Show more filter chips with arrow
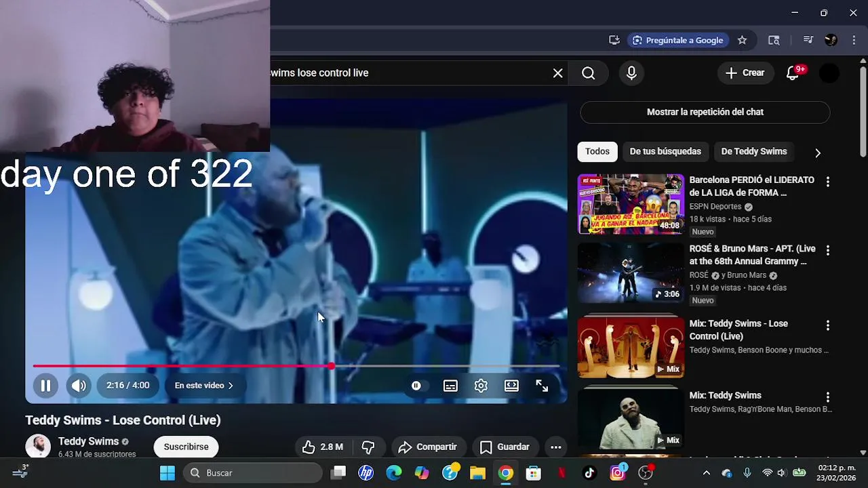Viewport: 868px width, 488px height. pos(818,152)
